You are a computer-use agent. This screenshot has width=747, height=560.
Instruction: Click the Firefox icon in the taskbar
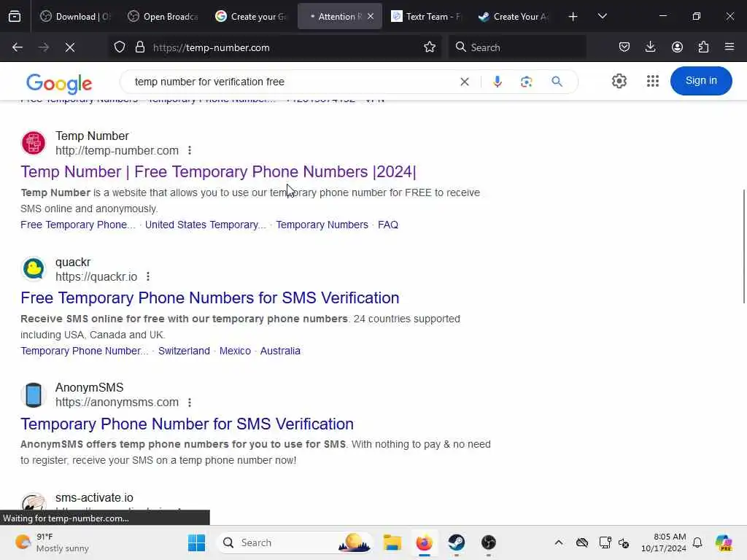pyautogui.click(x=424, y=542)
